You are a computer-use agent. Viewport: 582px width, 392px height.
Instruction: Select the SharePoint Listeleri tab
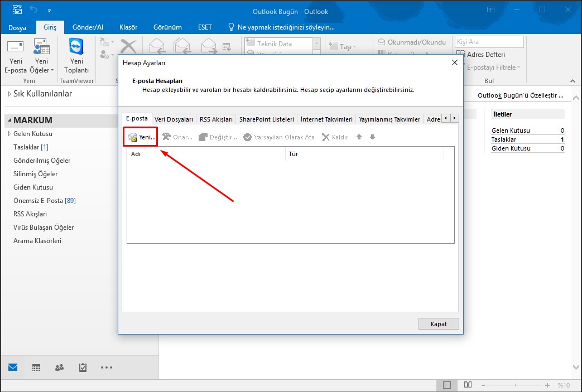(x=267, y=119)
